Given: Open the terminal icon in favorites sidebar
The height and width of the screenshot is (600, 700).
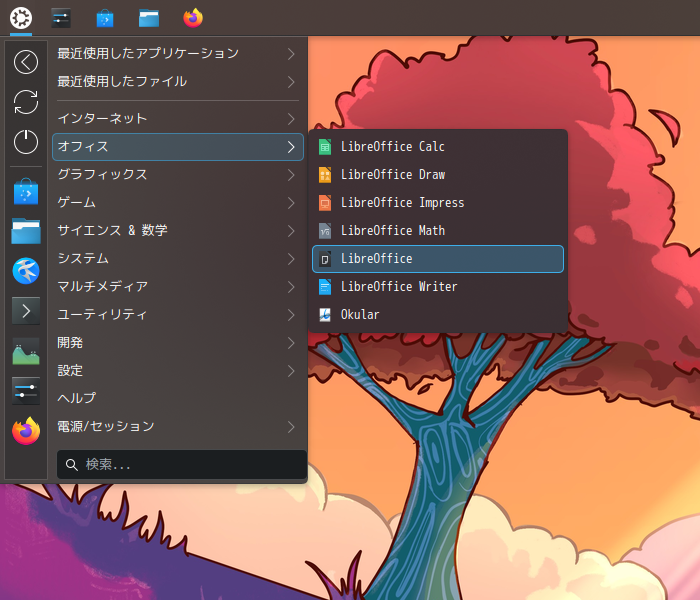Looking at the screenshot, I should point(26,311).
